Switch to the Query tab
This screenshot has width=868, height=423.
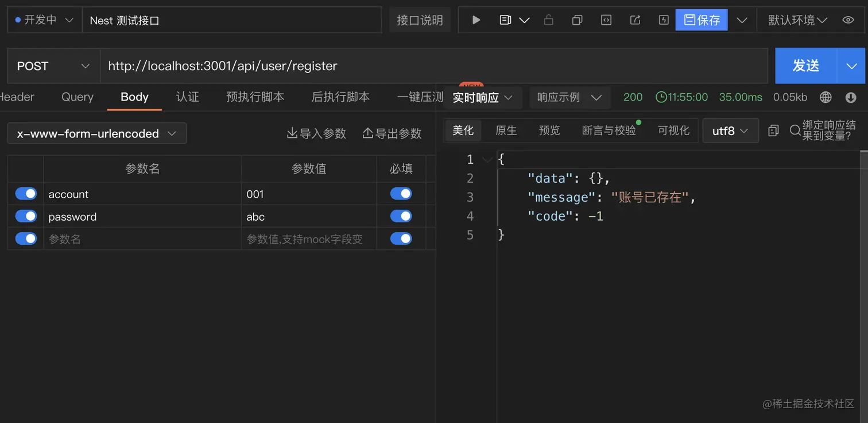(77, 97)
